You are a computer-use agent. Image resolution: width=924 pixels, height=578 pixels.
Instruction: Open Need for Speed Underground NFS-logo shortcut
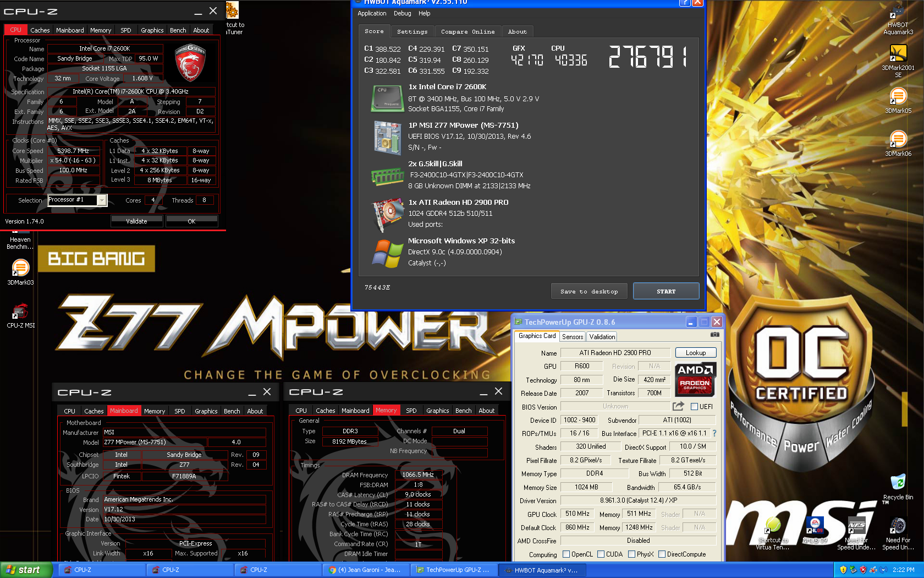[856, 532]
